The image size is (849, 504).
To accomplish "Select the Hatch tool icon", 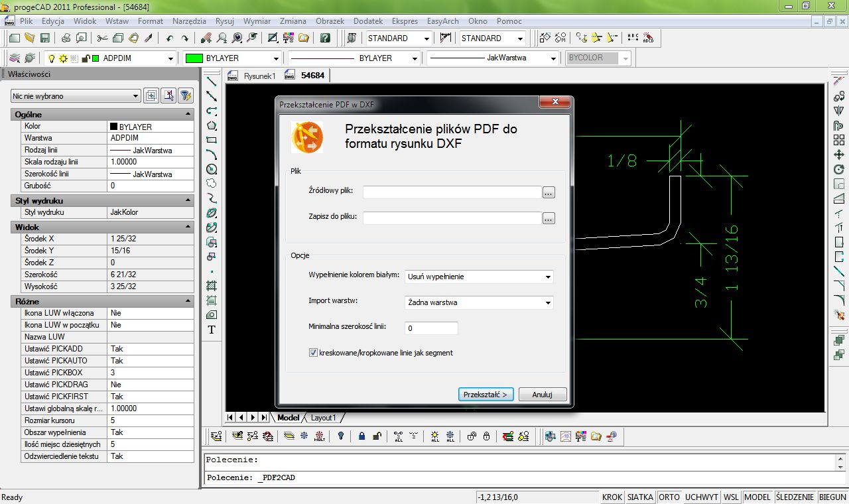I will (x=212, y=286).
